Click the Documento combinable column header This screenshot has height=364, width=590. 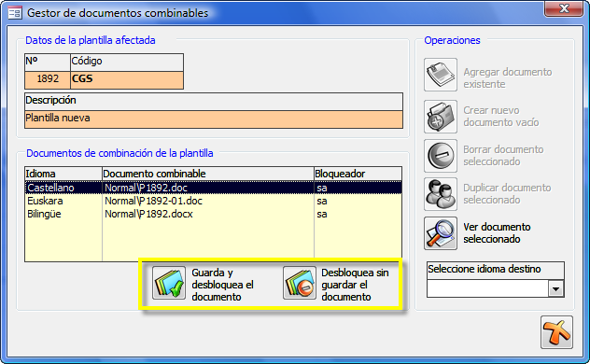click(x=207, y=174)
